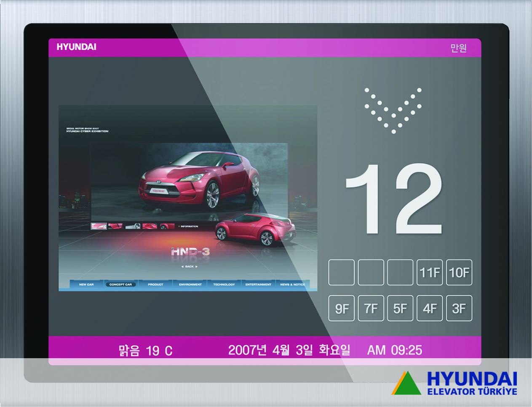Go to the Technology tab
This screenshot has height=407, width=532.
coord(224,285)
